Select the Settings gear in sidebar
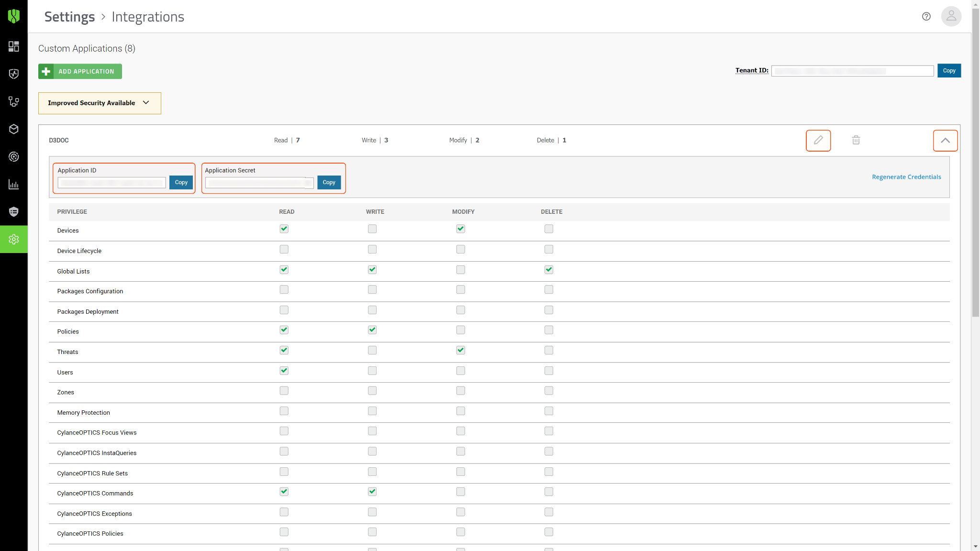980x551 pixels. [x=14, y=239]
